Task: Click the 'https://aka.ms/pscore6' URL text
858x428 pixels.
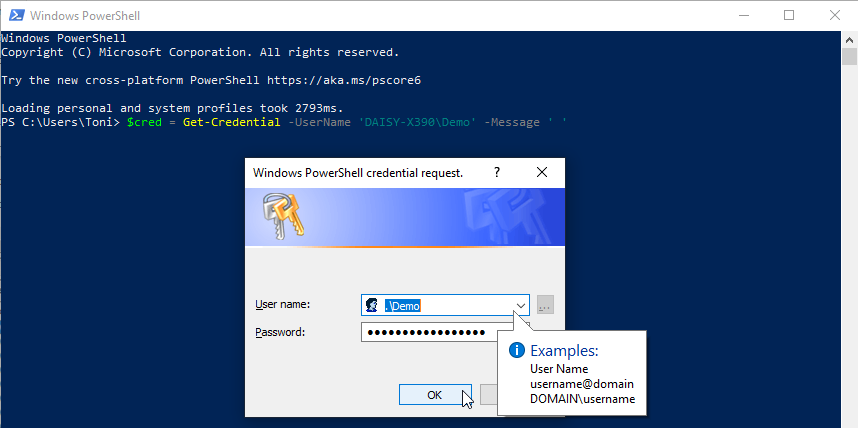Action: [344, 80]
